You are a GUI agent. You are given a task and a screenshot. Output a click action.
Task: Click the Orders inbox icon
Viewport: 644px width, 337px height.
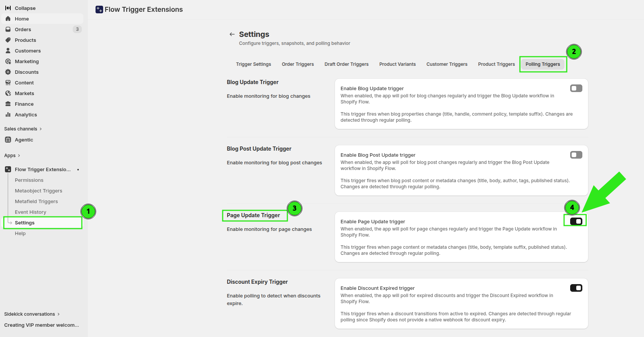click(x=8, y=29)
